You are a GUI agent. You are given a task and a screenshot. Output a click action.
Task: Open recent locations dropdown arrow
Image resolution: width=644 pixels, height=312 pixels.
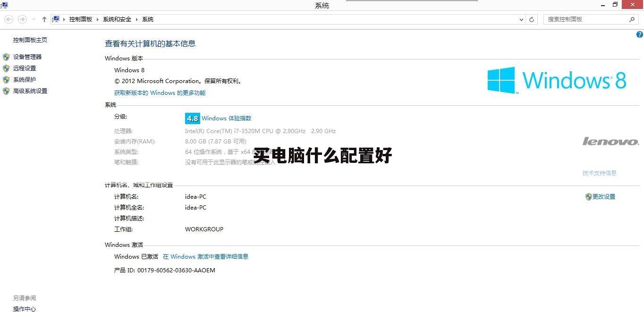(x=34, y=19)
